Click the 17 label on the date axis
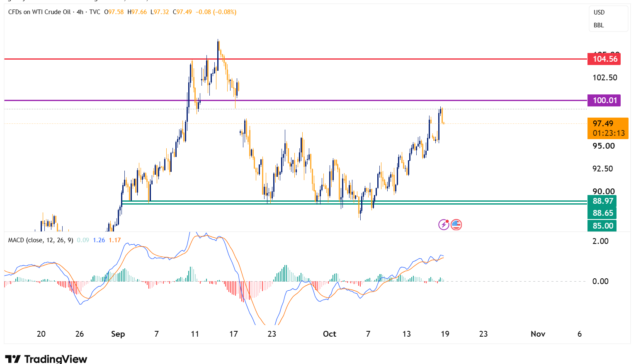The width and height of the screenshot is (636, 364). click(233, 334)
